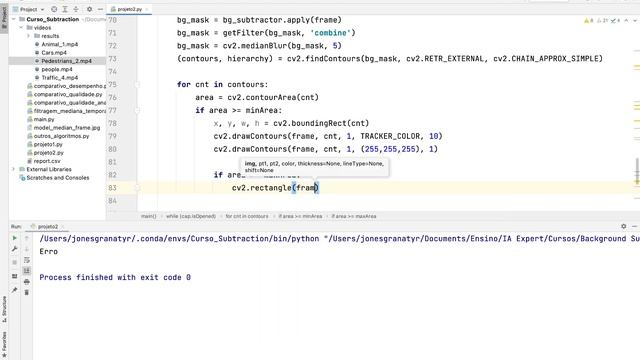Collapse all in Project tree
The height and width of the screenshot is (360, 640).
76,9
